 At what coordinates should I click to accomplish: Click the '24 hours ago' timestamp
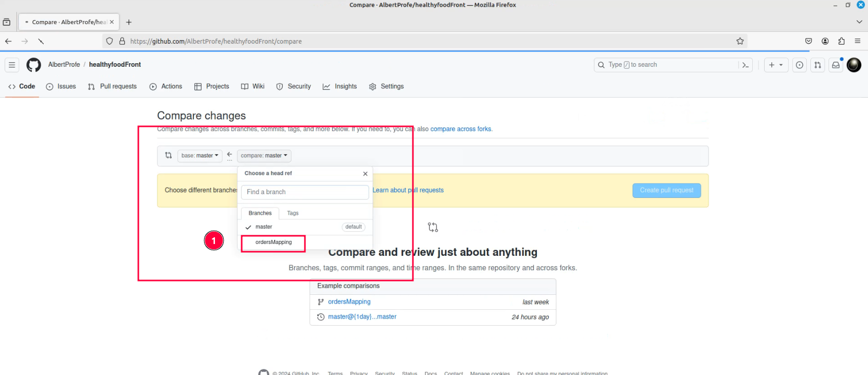530,317
